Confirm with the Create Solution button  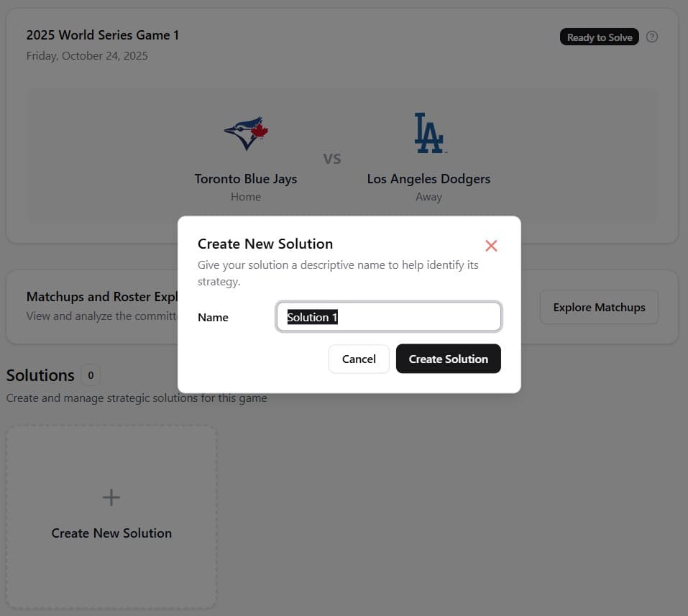point(448,359)
